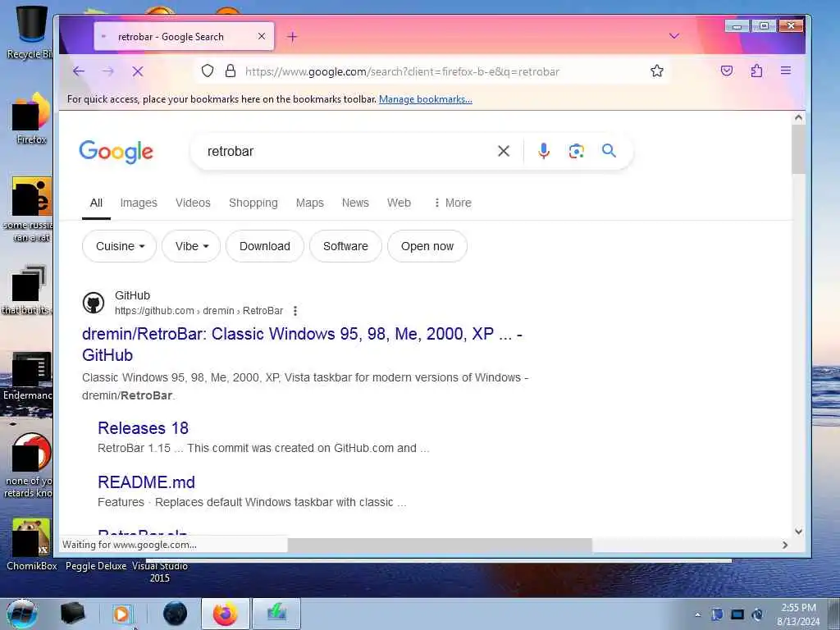Search by image with the Lens icon
Viewport: 840px width, 630px height.
pos(576,151)
